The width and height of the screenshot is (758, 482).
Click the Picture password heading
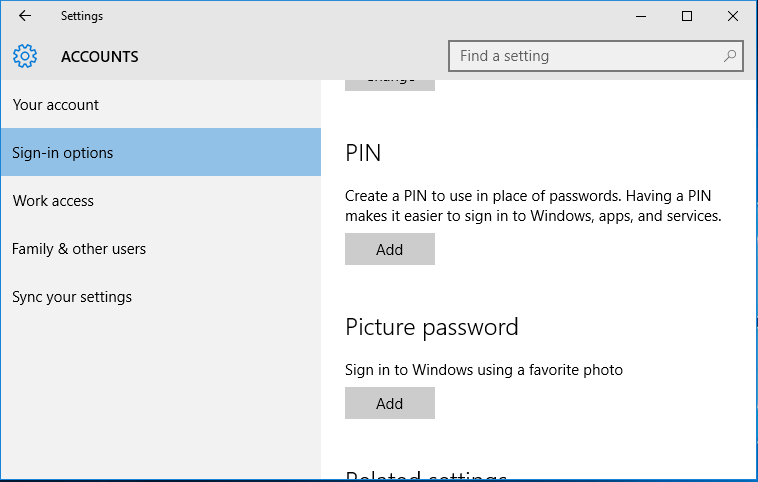(x=432, y=328)
